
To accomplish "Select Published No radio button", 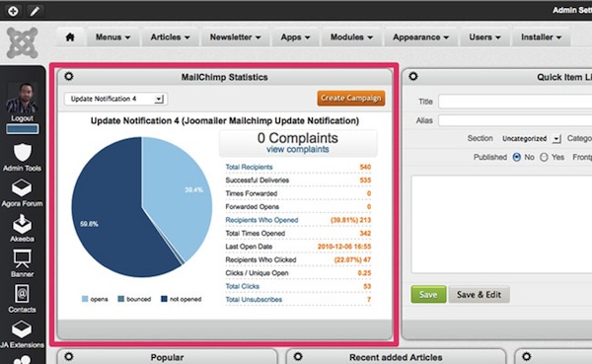I will click(516, 157).
